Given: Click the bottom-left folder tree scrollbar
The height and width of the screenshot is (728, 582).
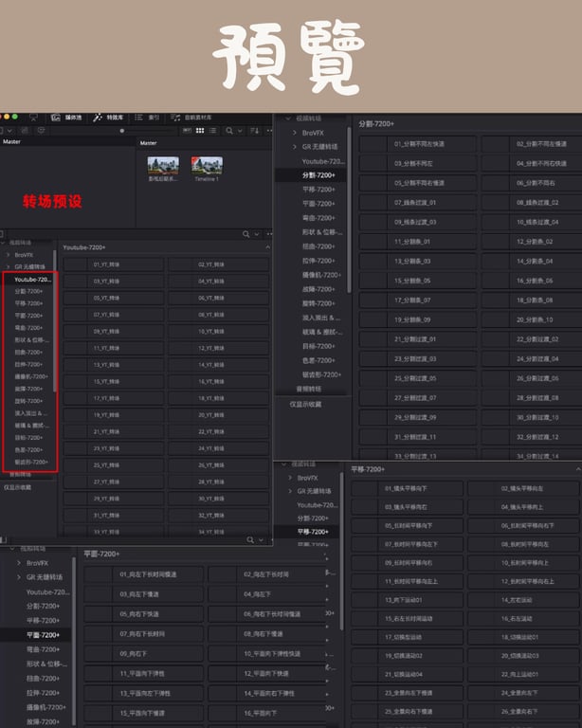Looking at the screenshot, I should click(x=74, y=641).
